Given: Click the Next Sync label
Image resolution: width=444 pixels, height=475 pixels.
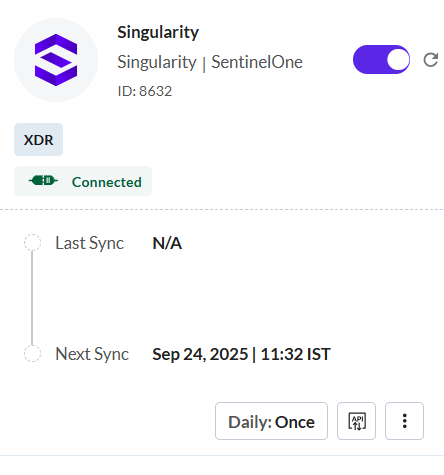Looking at the screenshot, I should pos(92,354).
